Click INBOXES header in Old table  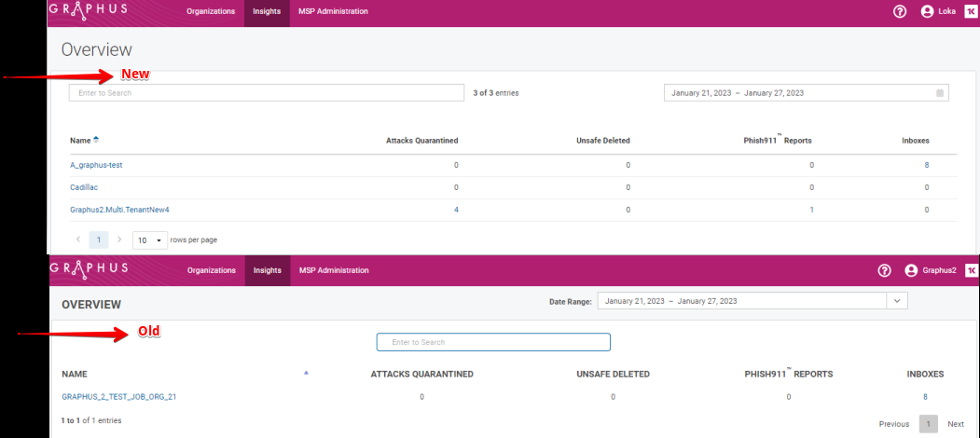[x=925, y=375]
